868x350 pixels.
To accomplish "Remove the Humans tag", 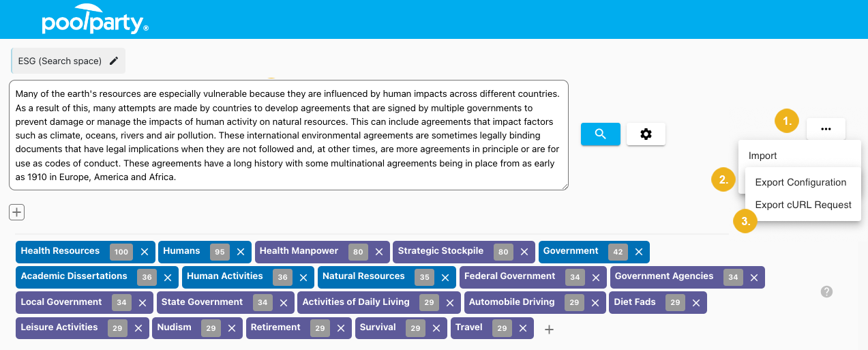I will coord(240,252).
